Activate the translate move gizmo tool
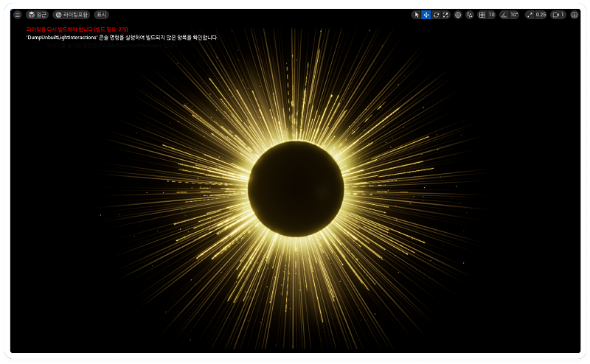The width and height of the screenshot is (590, 364). coord(426,15)
